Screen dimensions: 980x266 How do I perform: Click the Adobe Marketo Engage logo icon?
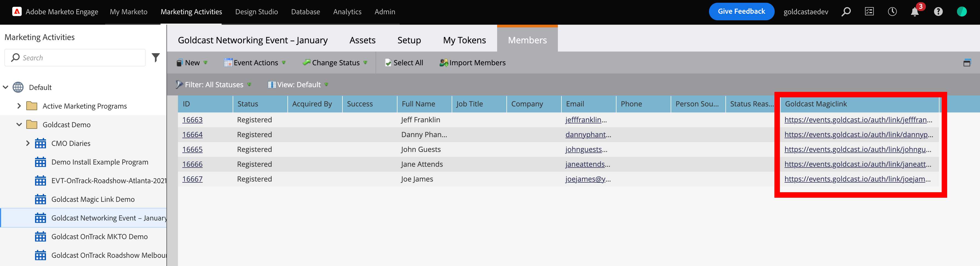17,12
